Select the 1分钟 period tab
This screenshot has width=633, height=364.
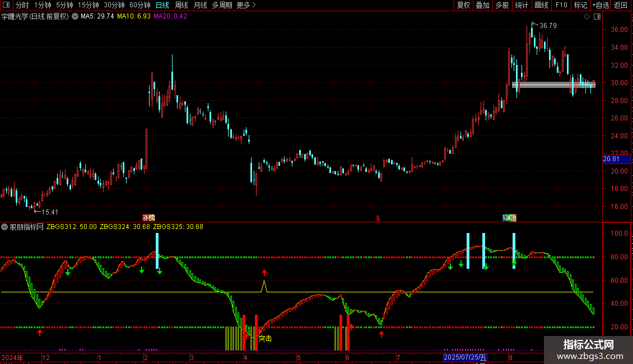pyautogui.click(x=43, y=5)
